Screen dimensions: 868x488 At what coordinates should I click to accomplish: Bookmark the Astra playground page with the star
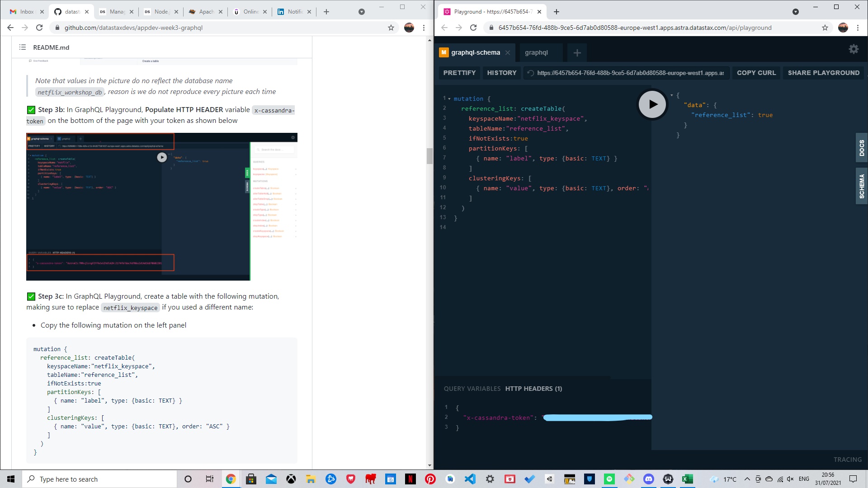pyautogui.click(x=825, y=28)
